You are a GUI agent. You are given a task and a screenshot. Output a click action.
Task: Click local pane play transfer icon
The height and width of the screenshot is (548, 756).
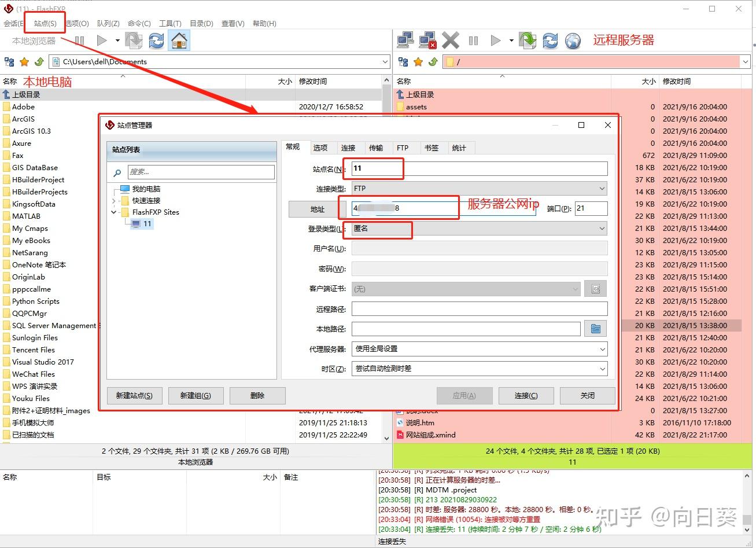click(102, 41)
